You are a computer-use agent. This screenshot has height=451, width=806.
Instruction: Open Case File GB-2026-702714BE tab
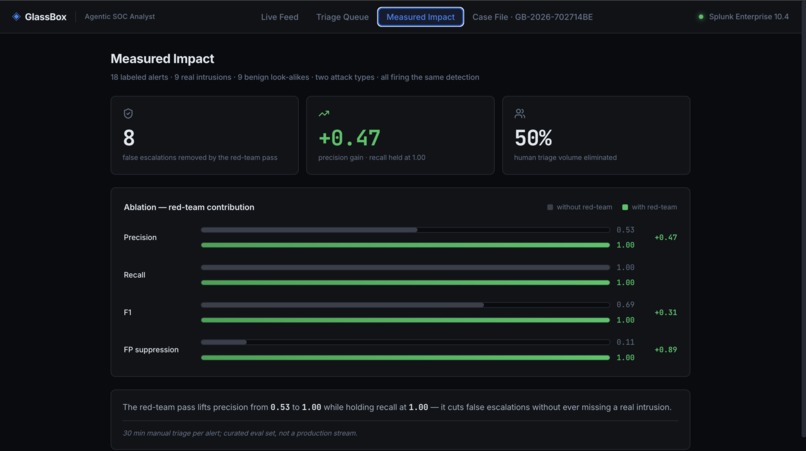533,17
